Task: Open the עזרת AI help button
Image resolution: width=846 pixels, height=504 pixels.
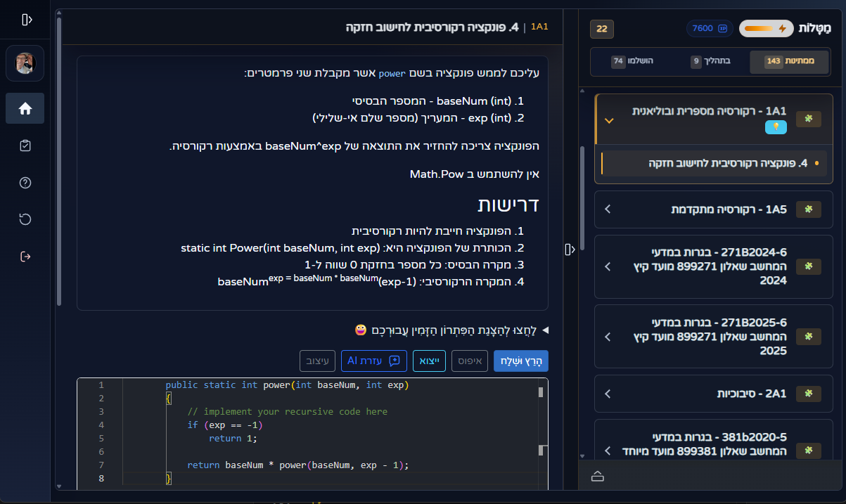Action: (x=374, y=361)
